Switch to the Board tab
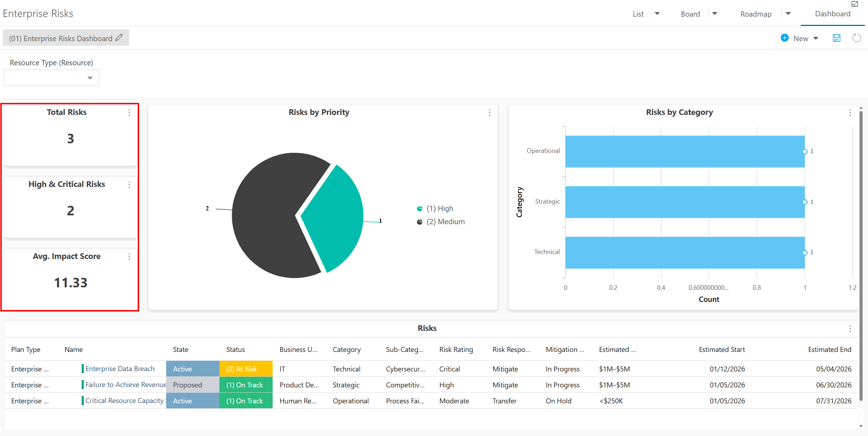Image resolution: width=868 pixels, height=436 pixels. [690, 14]
